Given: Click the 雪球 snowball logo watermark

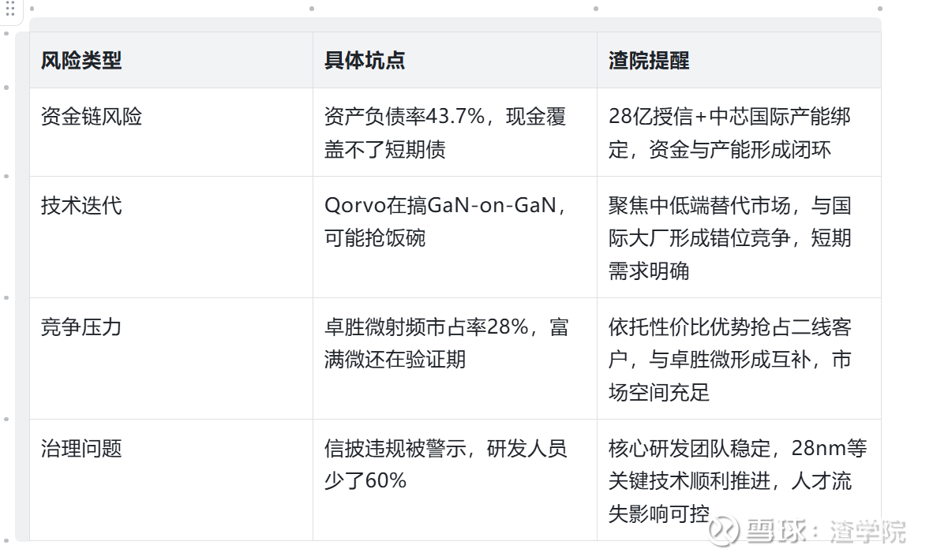Looking at the screenshot, I should pos(722,532).
